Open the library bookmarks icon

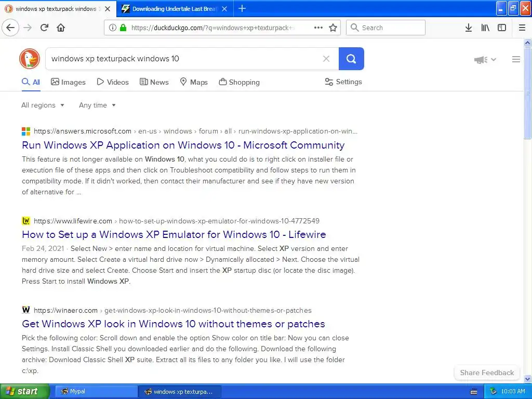pos(485,28)
